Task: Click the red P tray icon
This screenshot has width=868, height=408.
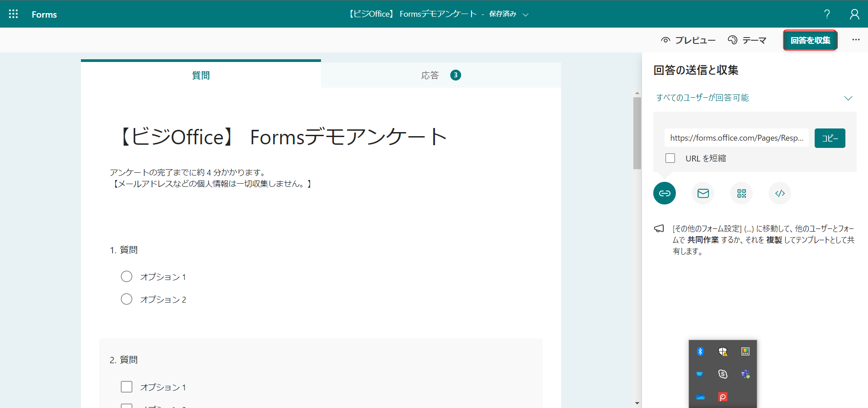Action: [x=723, y=397]
